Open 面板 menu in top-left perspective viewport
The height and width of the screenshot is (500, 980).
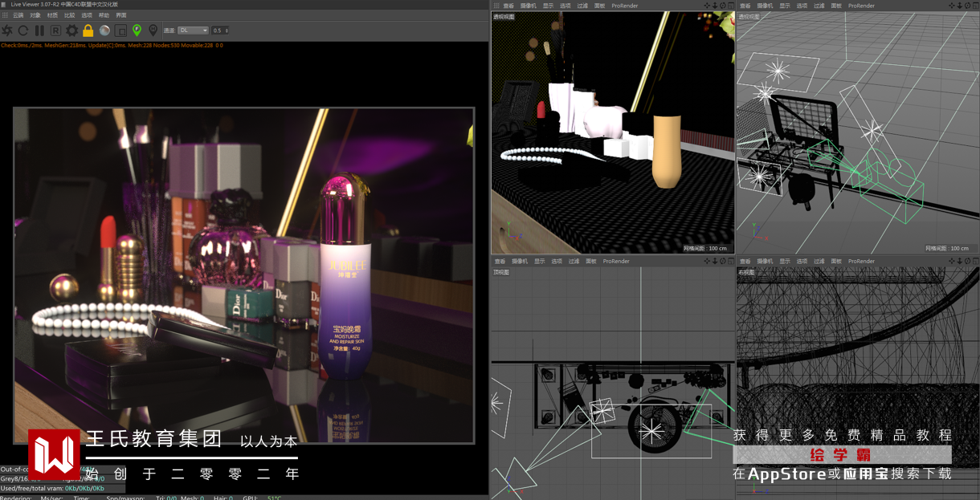(599, 6)
